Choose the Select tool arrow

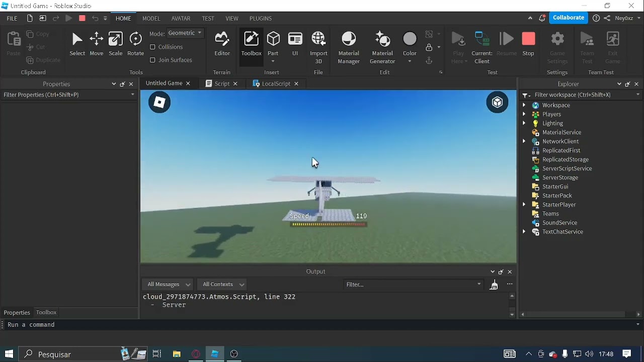(x=77, y=44)
